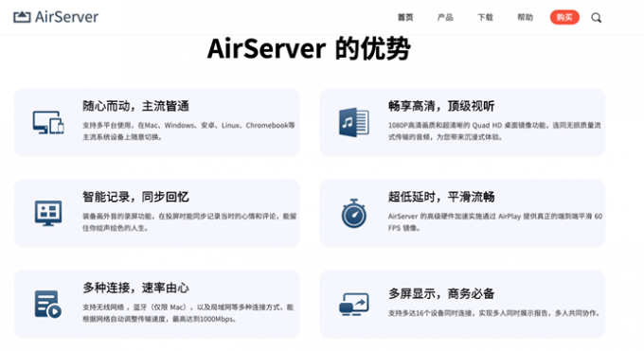Click the document with play button icon

tap(48, 305)
